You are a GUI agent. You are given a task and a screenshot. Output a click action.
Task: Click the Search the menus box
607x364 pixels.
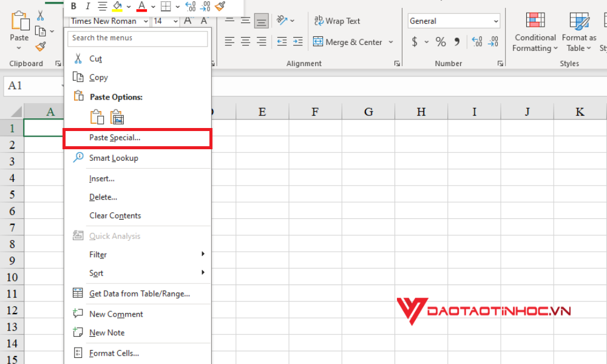tap(137, 38)
